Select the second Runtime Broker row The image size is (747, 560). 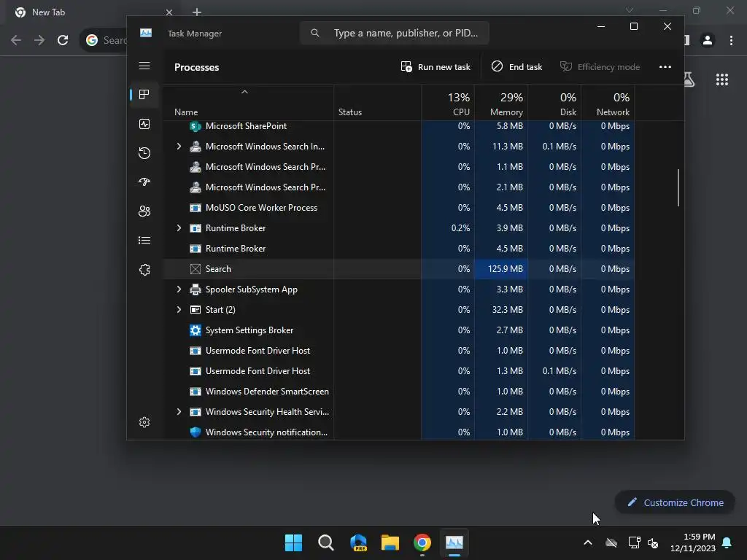coord(399,249)
